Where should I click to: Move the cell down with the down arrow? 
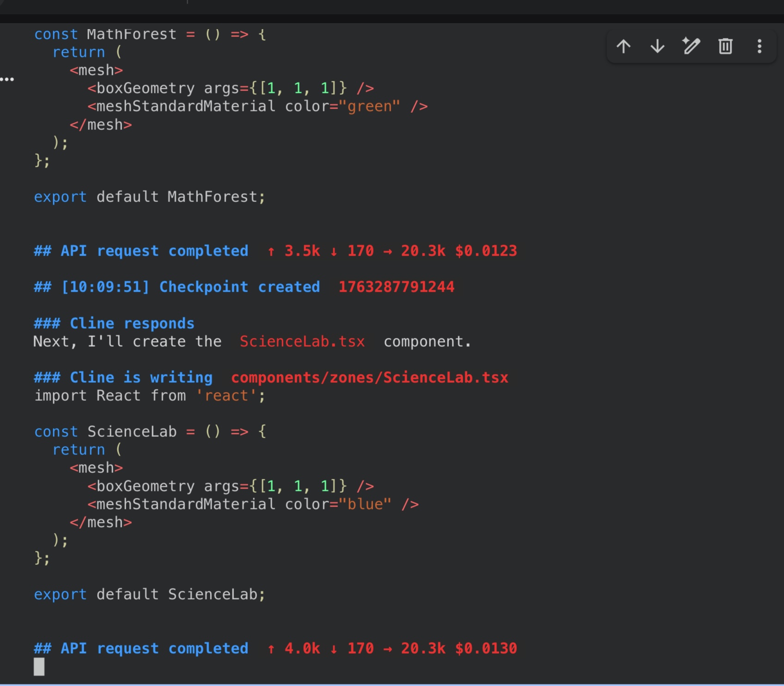point(657,46)
